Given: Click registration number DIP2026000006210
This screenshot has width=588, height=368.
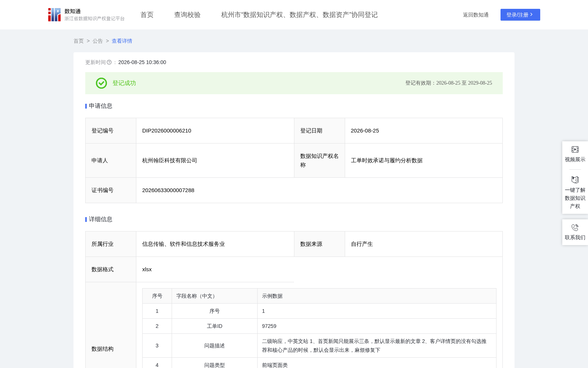Looking at the screenshot, I should (167, 131).
